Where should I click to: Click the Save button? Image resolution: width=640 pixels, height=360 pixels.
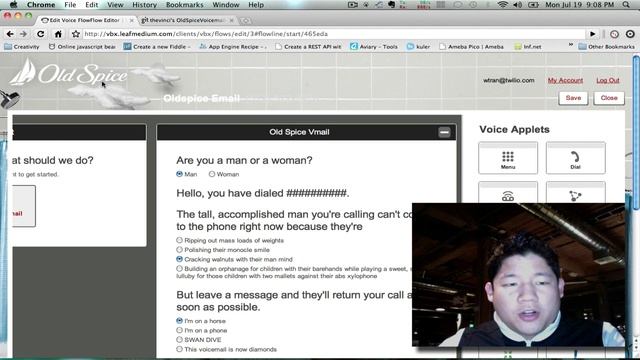pyautogui.click(x=573, y=98)
